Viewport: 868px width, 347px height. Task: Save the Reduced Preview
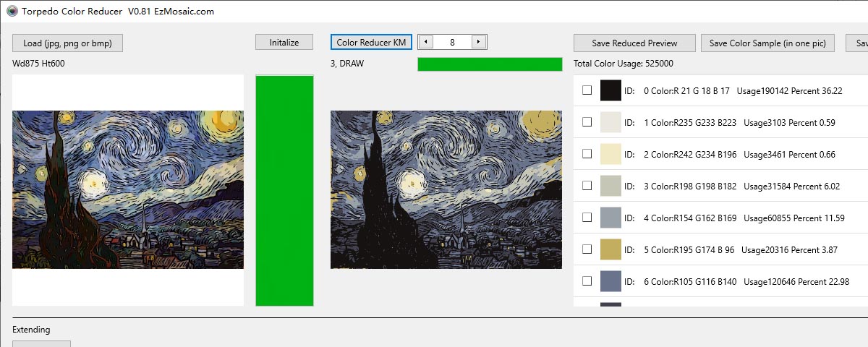[x=635, y=43]
